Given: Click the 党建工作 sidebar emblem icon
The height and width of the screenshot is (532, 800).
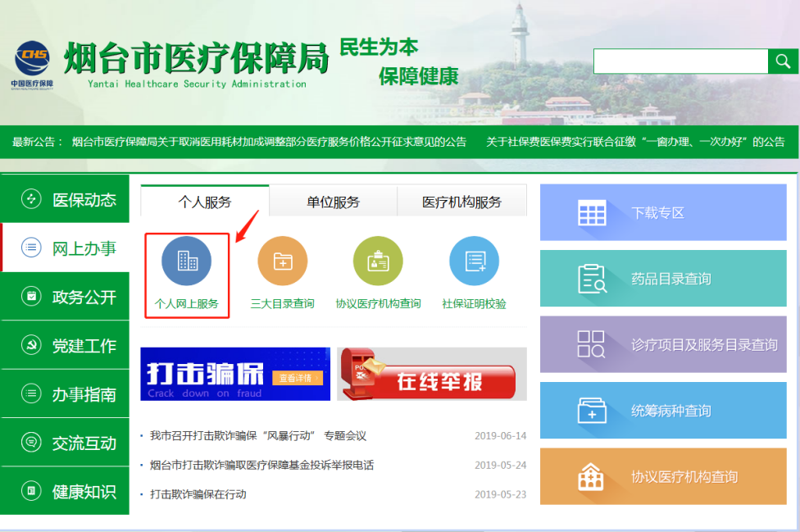Looking at the screenshot, I should pos(31,345).
